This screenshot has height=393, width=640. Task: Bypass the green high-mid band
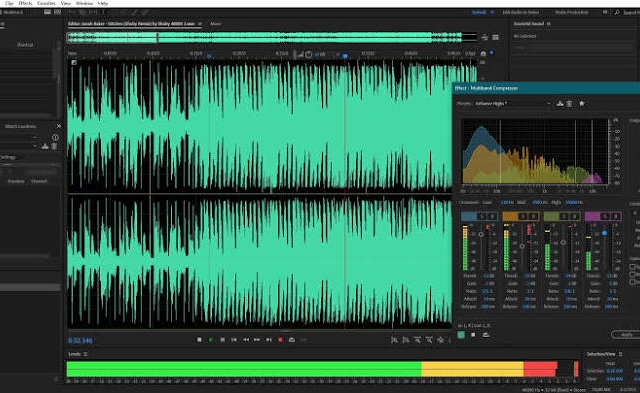point(574,216)
